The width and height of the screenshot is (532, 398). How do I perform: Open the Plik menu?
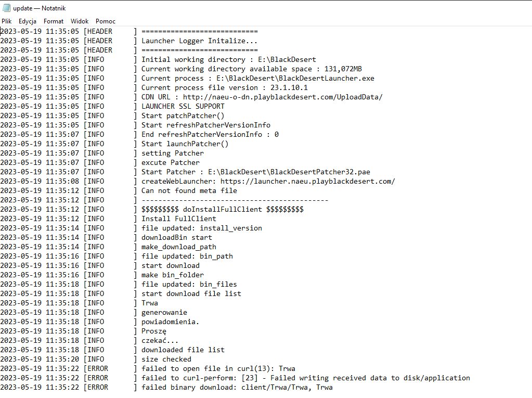[x=7, y=21]
